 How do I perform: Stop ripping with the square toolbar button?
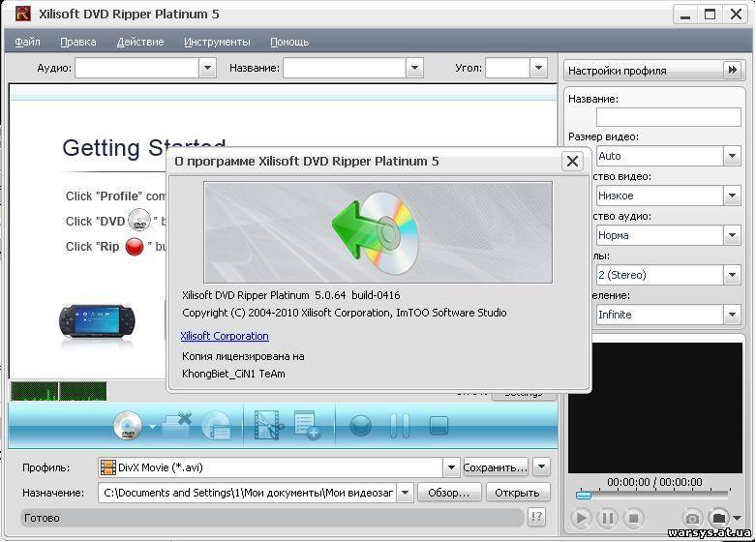click(x=438, y=426)
